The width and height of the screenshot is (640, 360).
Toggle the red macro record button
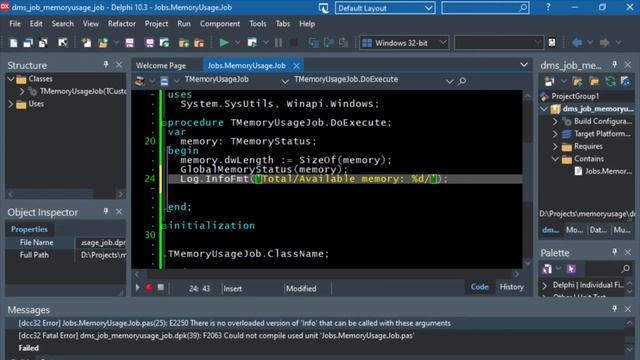(149, 288)
